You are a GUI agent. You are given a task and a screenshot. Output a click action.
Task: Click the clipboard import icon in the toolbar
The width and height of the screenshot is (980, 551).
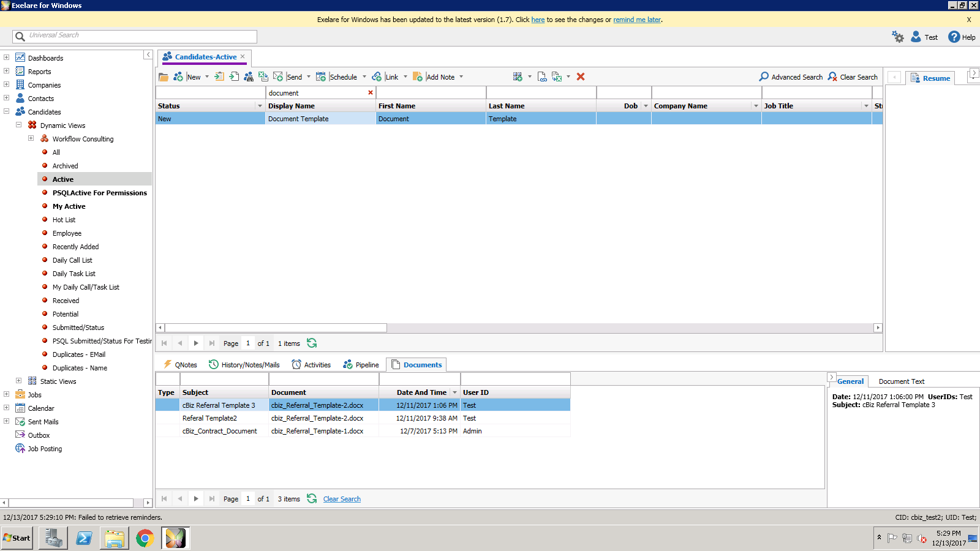(x=219, y=77)
